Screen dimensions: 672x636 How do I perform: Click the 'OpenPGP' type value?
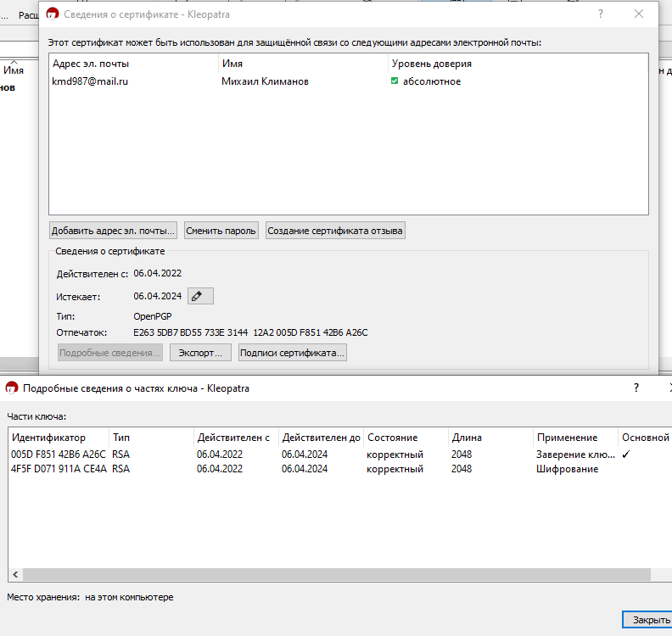[153, 316]
